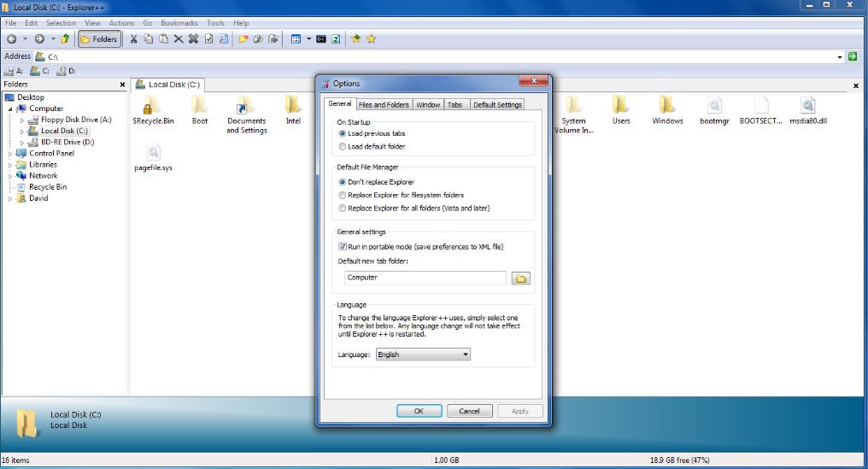
Task: Refresh the folder view from toolbar
Action: (336, 38)
